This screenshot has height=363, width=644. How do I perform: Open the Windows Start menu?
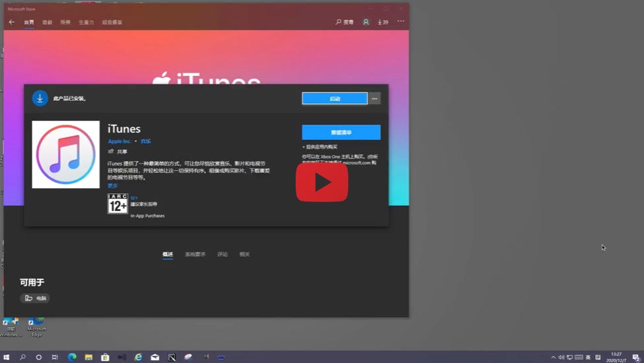(x=6, y=357)
